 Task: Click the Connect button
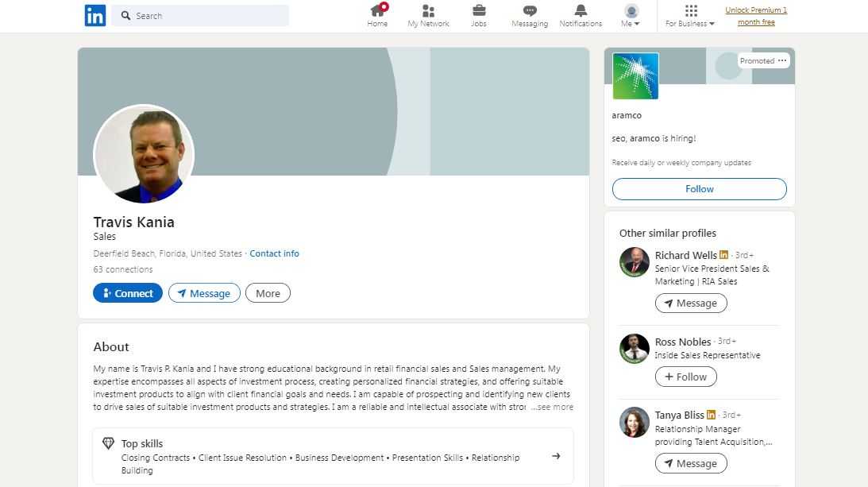(x=128, y=293)
